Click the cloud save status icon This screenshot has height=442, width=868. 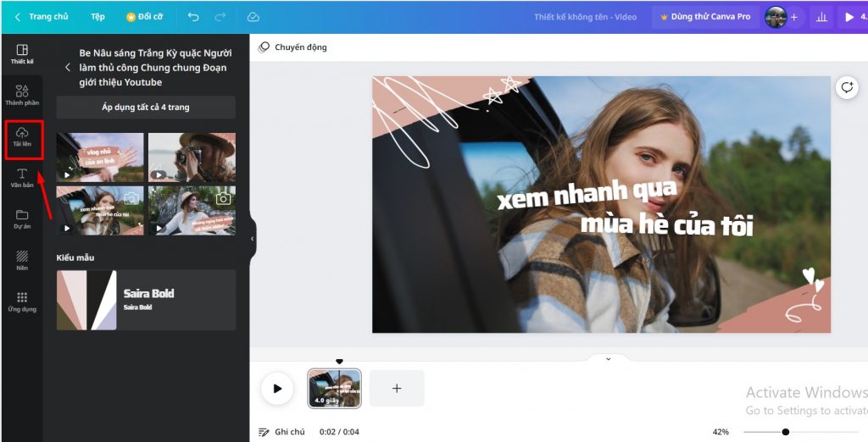[253, 17]
